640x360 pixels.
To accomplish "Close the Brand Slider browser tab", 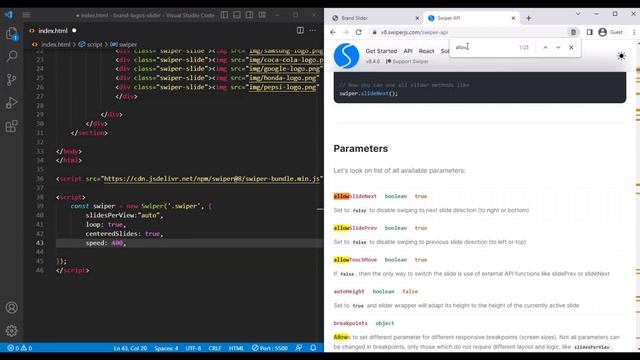I will pyautogui.click(x=417, y=18).
